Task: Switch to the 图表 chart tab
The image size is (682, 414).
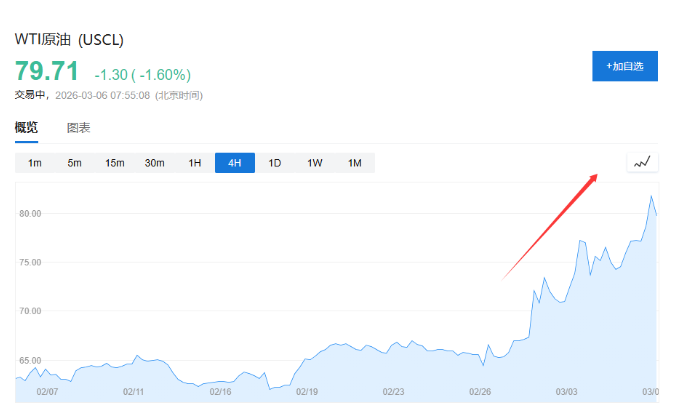Action: [x=79, y=128]
